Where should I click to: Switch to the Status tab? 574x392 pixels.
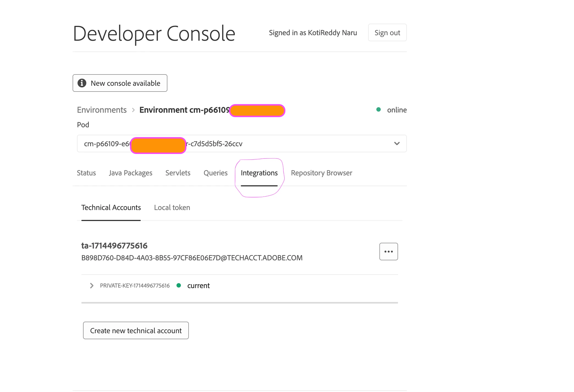pos(86,173)
